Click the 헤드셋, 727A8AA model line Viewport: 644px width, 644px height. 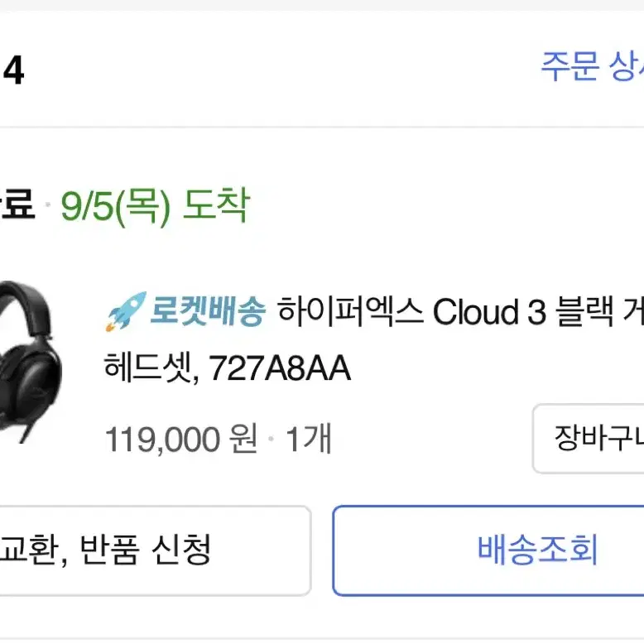[228, 368]
